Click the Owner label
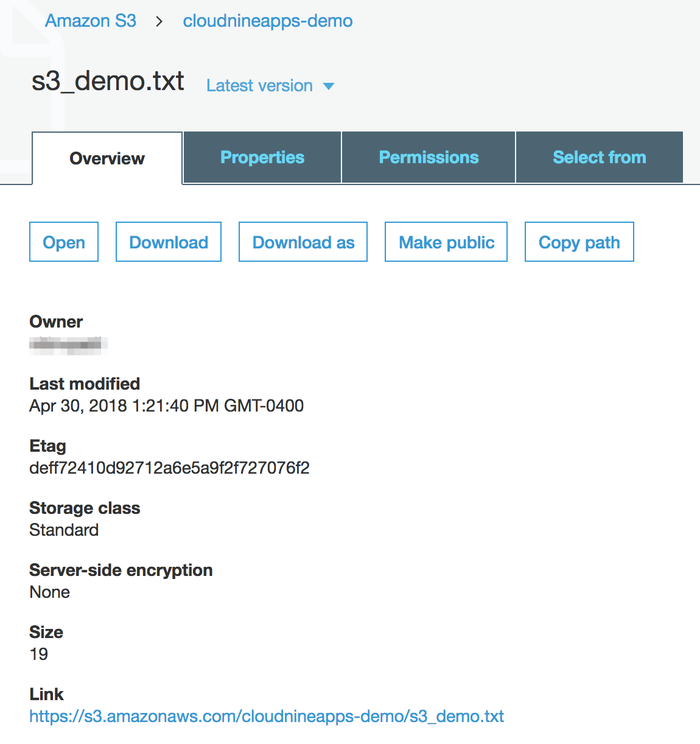Image resolution: width=700 pixels, height=744 pixels. [x=56, y=321]
